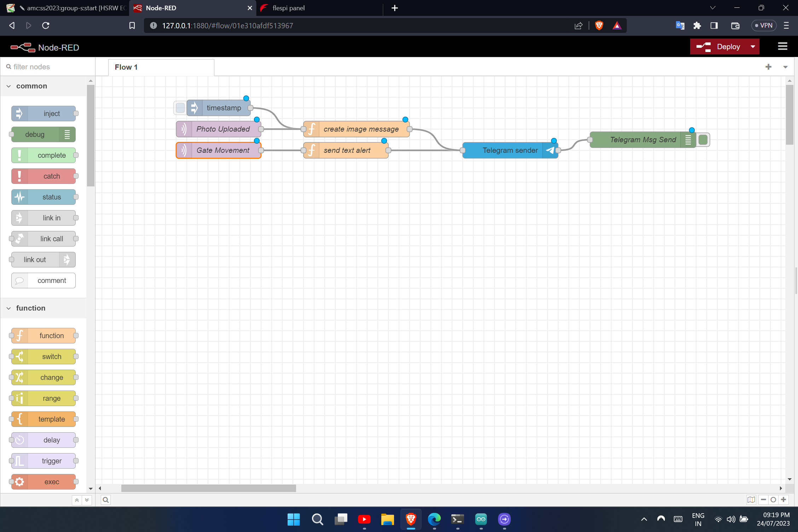Click the zoom out minus icon
This screenshot has height=532, width=798.
pyautogui.click(x=763, y=500)
